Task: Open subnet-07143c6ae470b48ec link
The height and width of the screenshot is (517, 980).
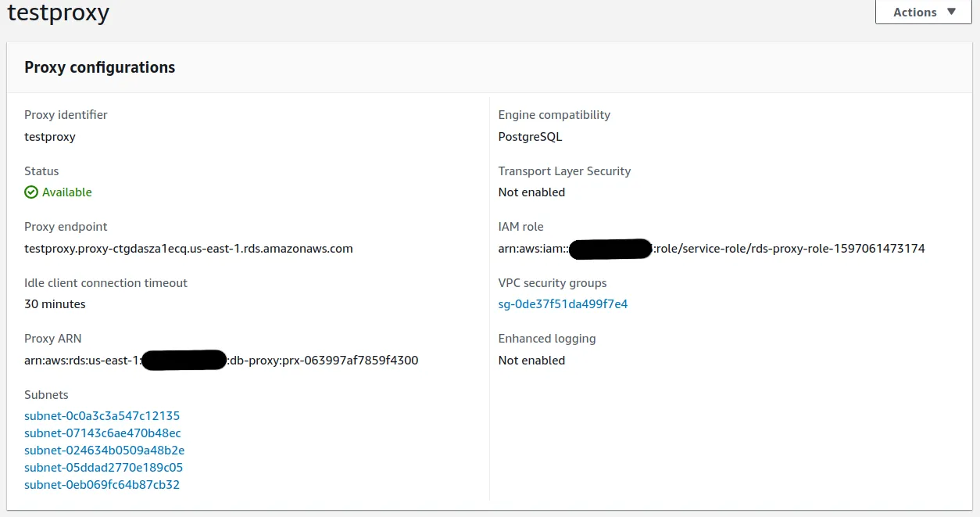Action: (102, 433)
